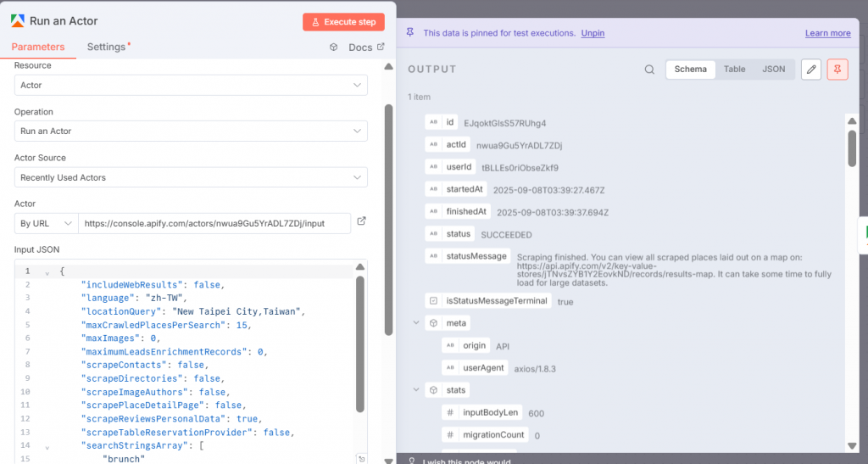This screenshot has height=464, width=868.
Task: Open the actor URL in a new tab icon
Action: (361, 221)
